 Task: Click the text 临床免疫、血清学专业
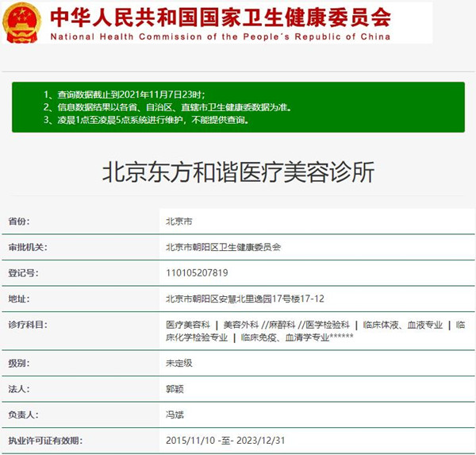point(285,337)
